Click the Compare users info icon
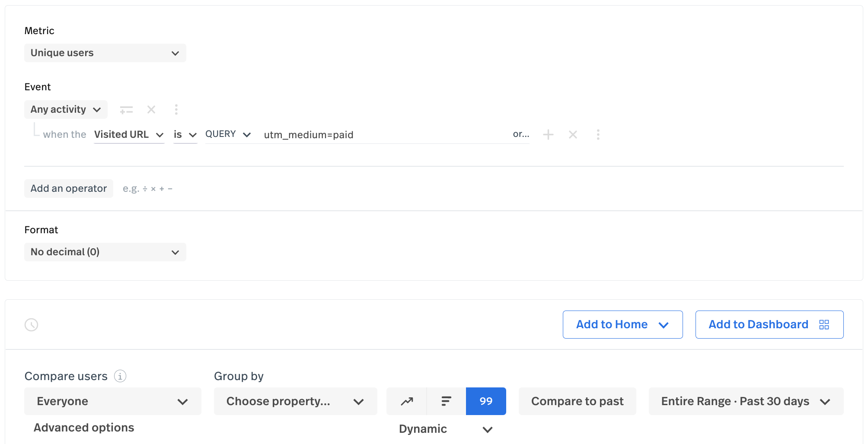 coord(120,376)
